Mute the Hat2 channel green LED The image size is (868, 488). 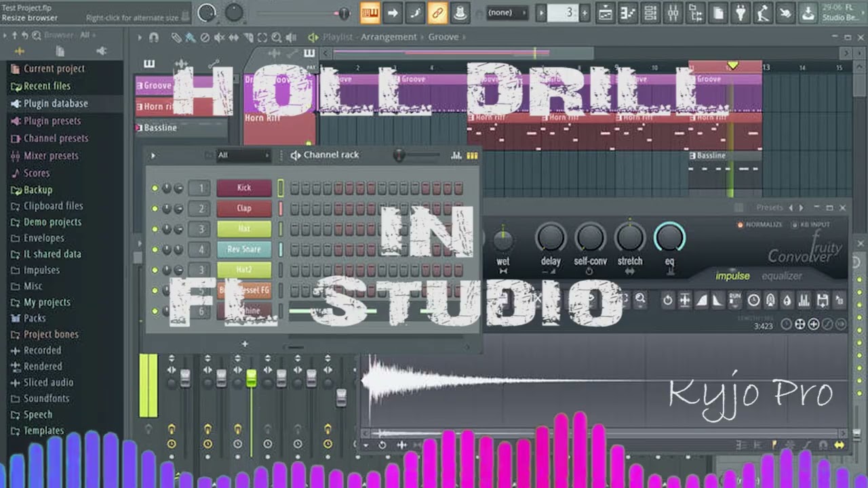[155, 270]
